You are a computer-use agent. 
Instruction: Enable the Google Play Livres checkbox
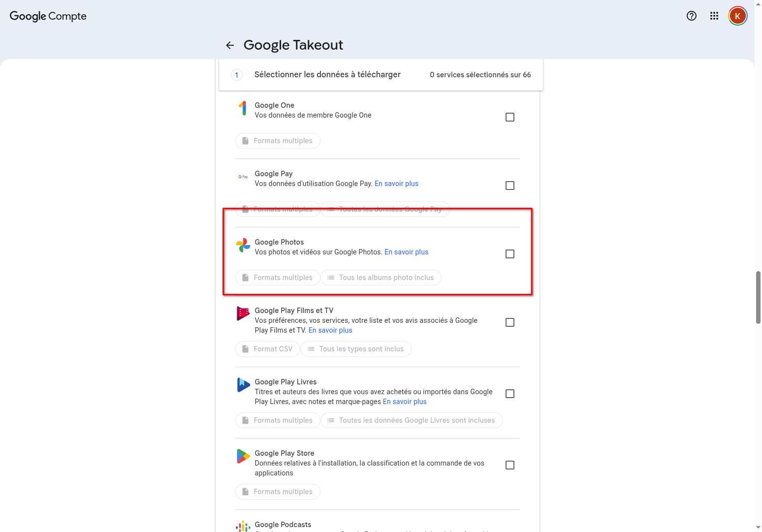click(x=510, y=394)
